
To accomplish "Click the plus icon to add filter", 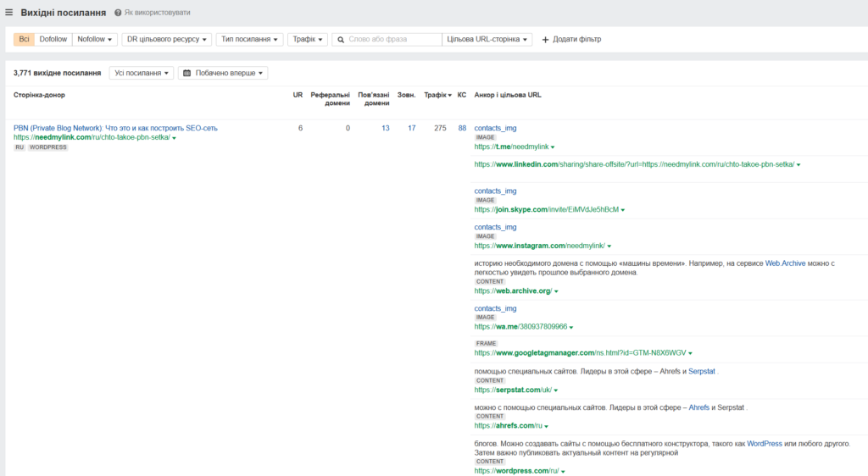I will pyautogui.click(x=545, y=40).
